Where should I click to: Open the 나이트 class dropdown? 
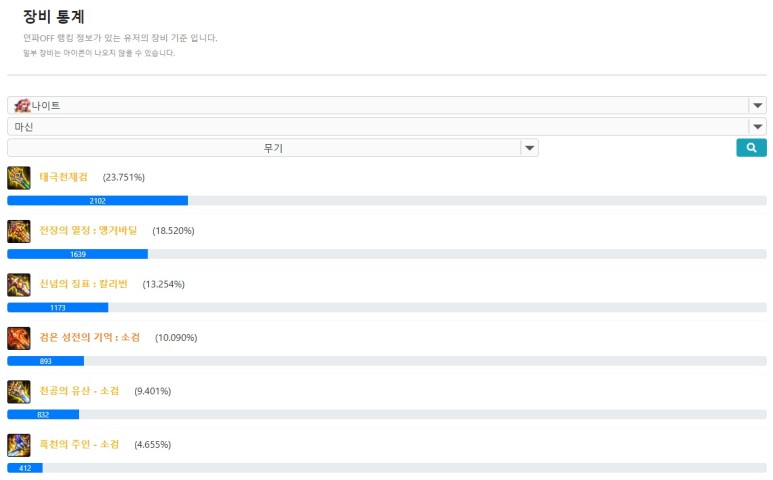point(386,105)
